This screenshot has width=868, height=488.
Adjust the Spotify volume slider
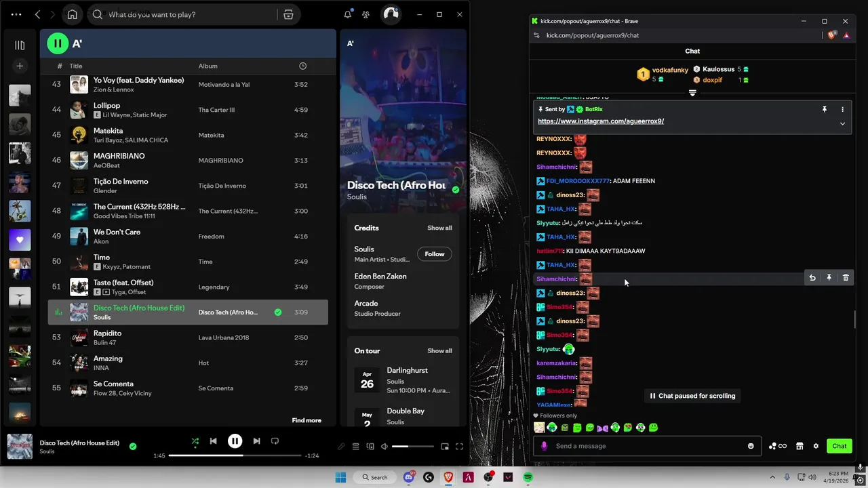412,447
